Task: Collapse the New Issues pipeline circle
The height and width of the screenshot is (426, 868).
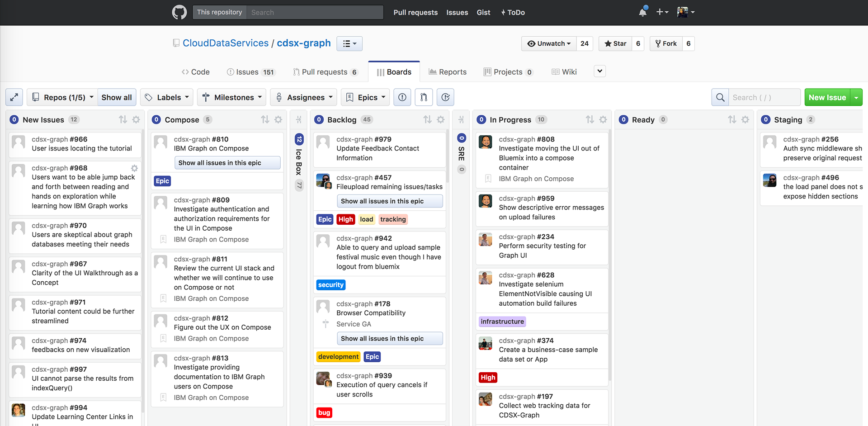Action: (14, 119)
